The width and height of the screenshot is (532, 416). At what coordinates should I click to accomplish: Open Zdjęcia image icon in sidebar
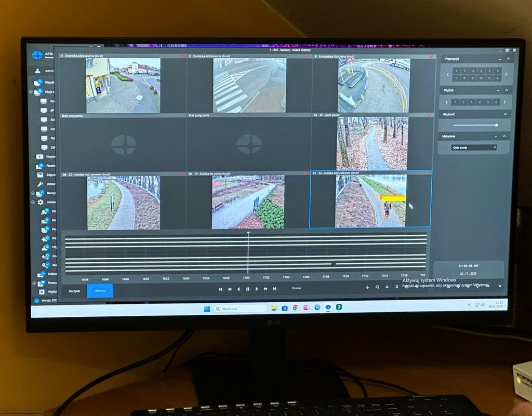pyautogui.click(x=40, y=175)
